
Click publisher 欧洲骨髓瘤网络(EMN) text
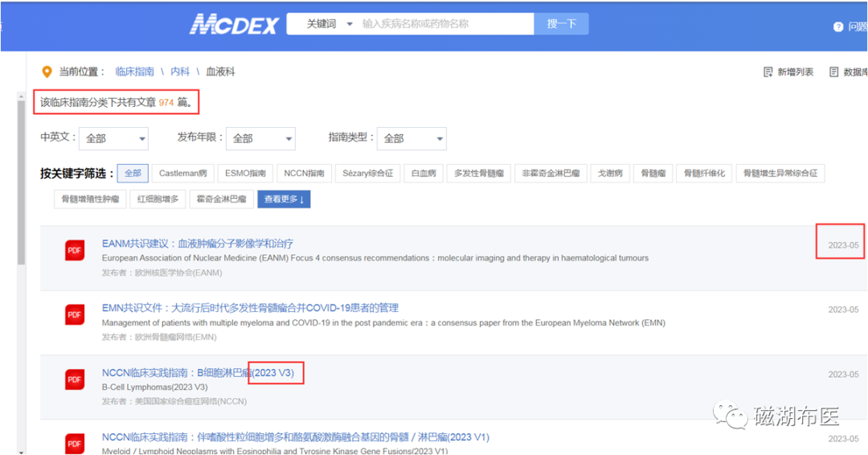tap(175, 337)
